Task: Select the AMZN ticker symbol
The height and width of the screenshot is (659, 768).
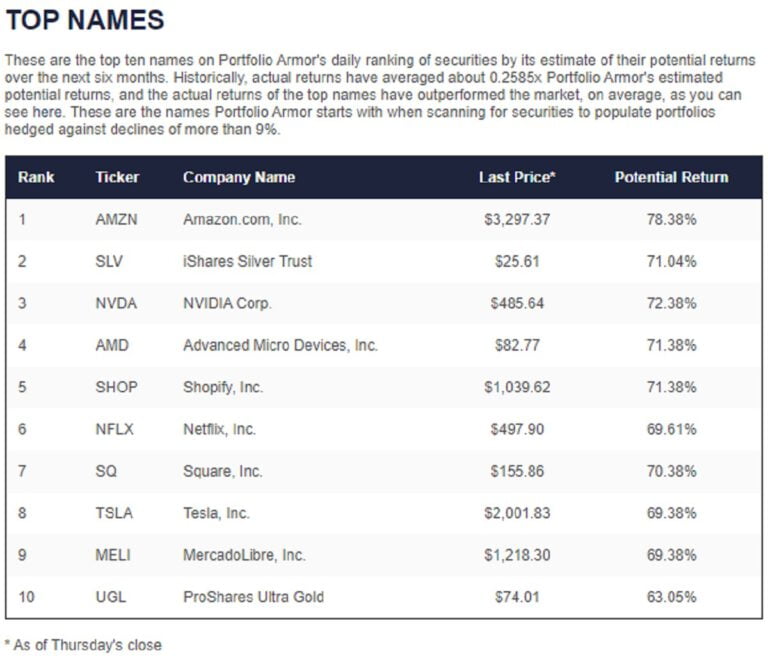Action: pos(116,219)
